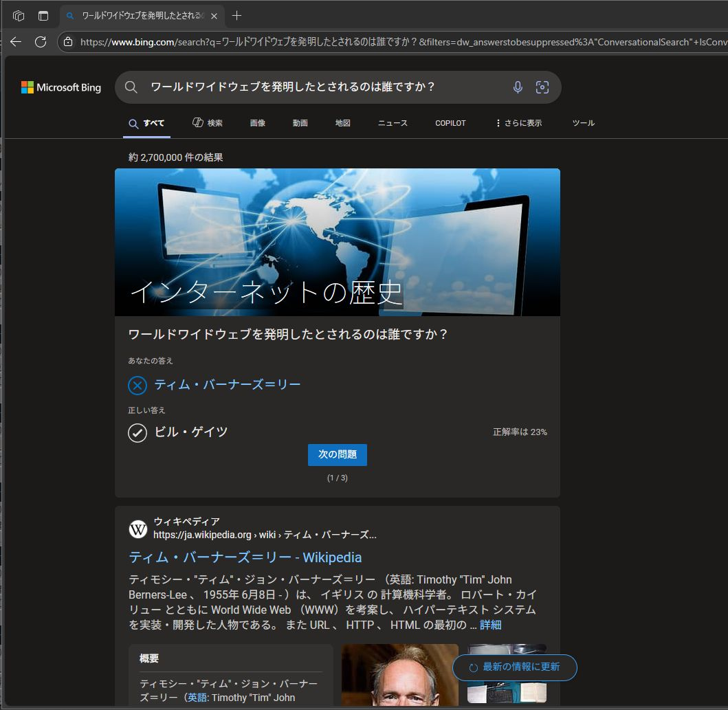Start voice search with microphone icon

[518, 87]
